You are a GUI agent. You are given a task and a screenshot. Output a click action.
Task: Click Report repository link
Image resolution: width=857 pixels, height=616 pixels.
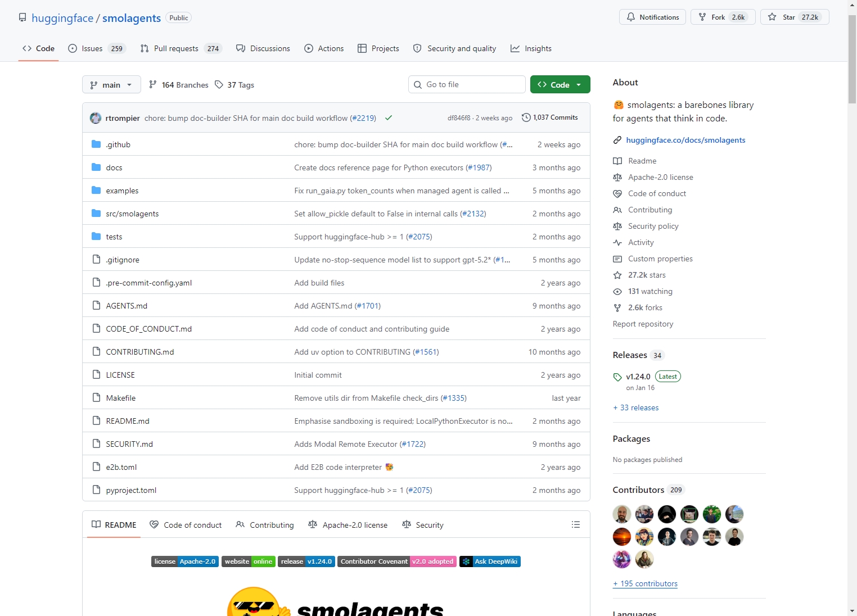(x=643, y=324)
